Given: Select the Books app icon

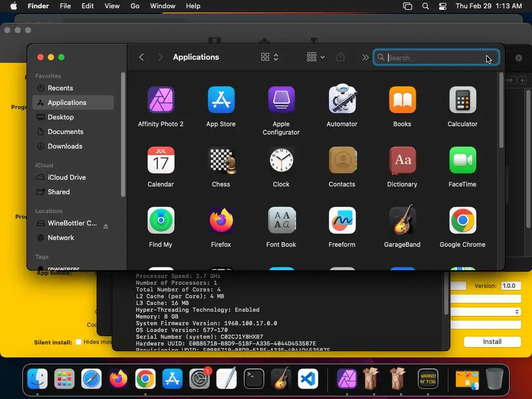Looking at the screenshot, I should pos(403,100).
